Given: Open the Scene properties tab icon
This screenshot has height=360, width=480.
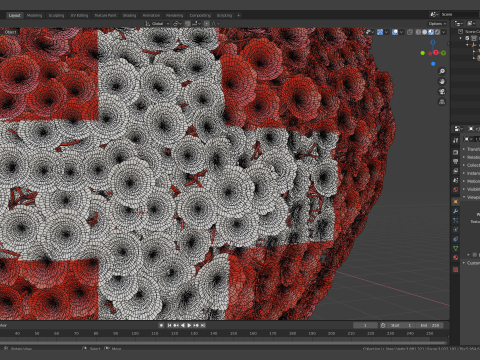Looking at the screenshot, I should 455,180.
